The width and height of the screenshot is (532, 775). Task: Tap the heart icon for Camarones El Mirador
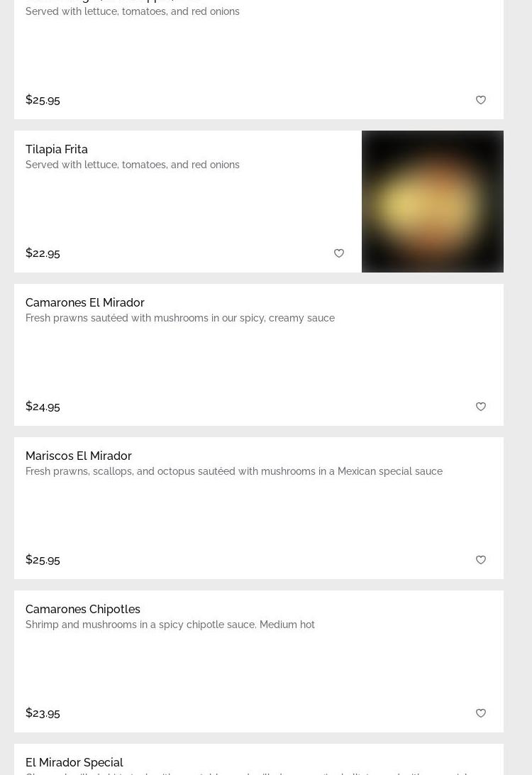[481, 406]
